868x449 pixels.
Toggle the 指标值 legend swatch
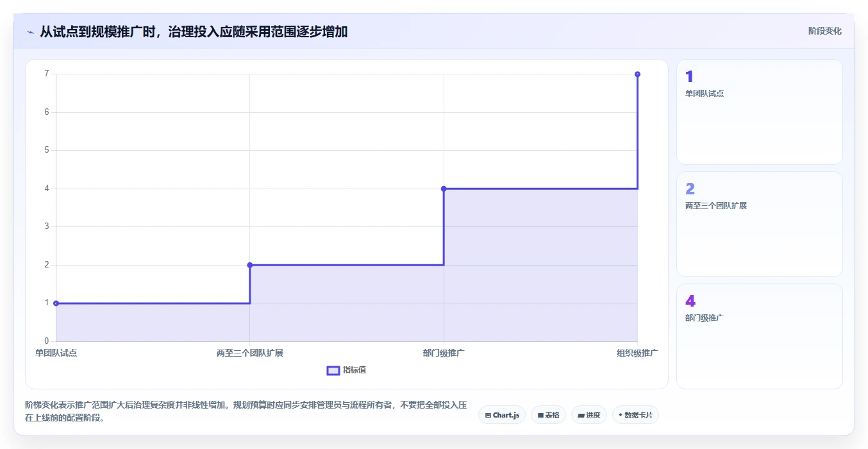[333, 370]
